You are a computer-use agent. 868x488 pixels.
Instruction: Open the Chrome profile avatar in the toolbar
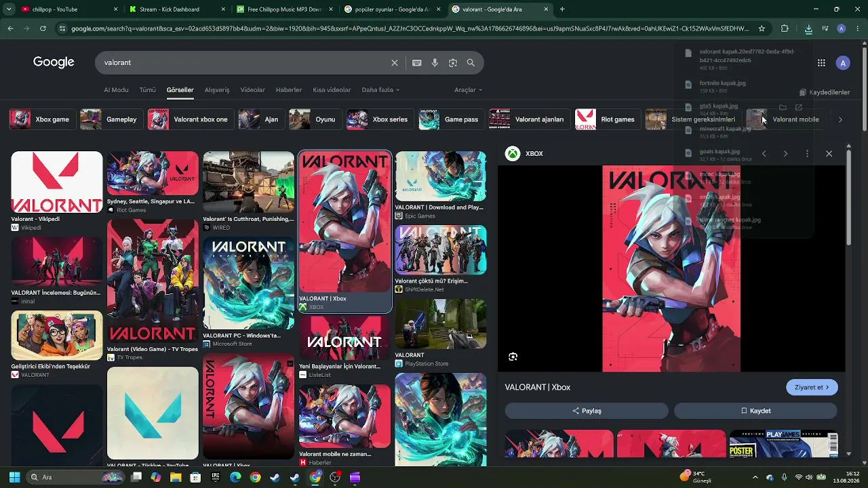[x=841, y=28]
